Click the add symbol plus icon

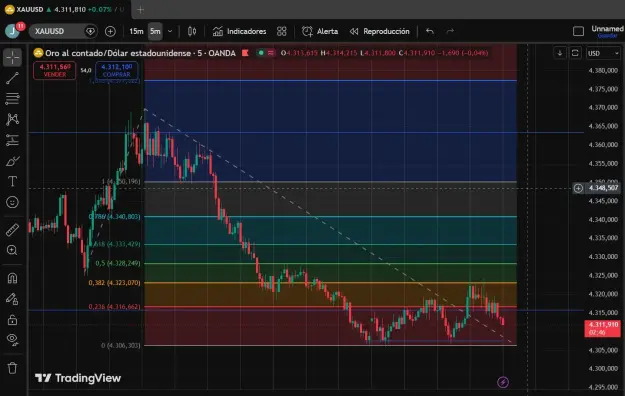tap(110, 31)
